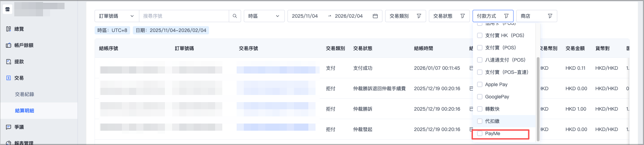Click the 帳戶餘額 wallet icon
Viewport: 644px width, 145px height.
[x=9, y=45]
